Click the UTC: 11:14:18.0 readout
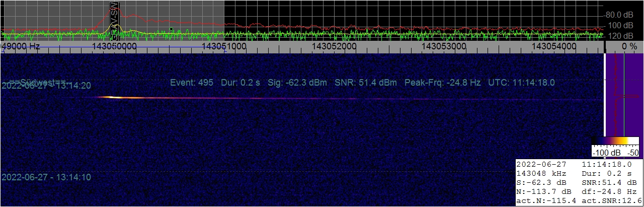Screen dimensions: 644x207 (522, 83)
